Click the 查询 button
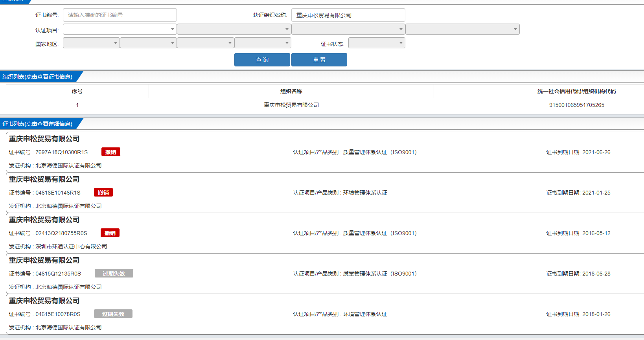 pyautogui.click(x=262, y=60)
